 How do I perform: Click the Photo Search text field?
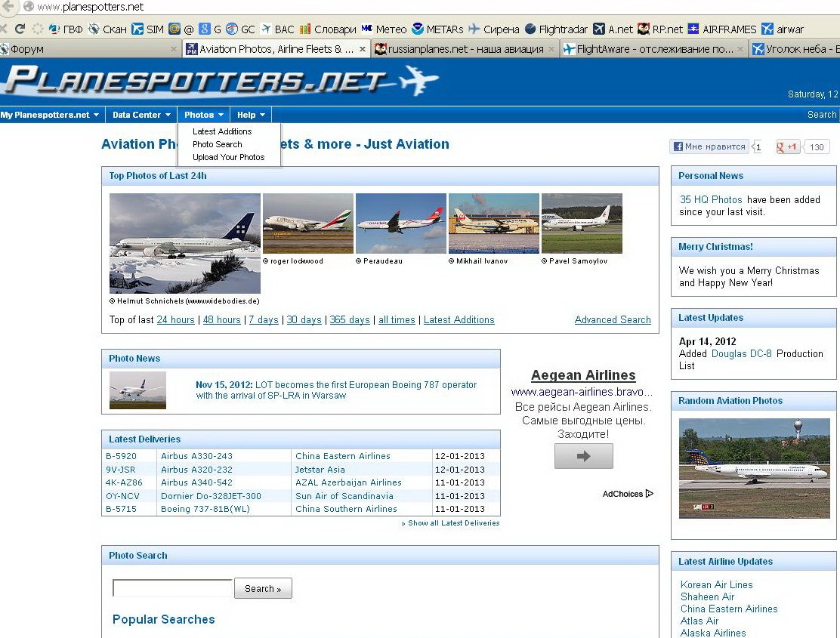[x=172, y=587]
